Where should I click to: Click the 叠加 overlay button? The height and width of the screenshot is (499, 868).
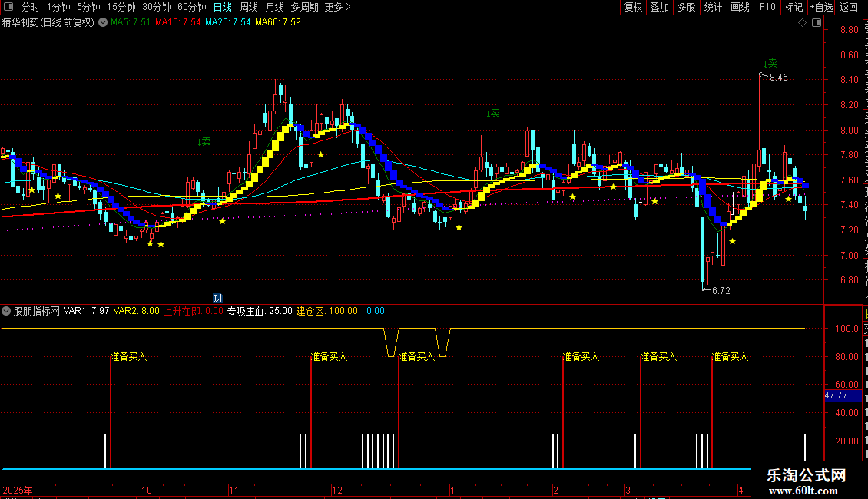pos(660,7)
